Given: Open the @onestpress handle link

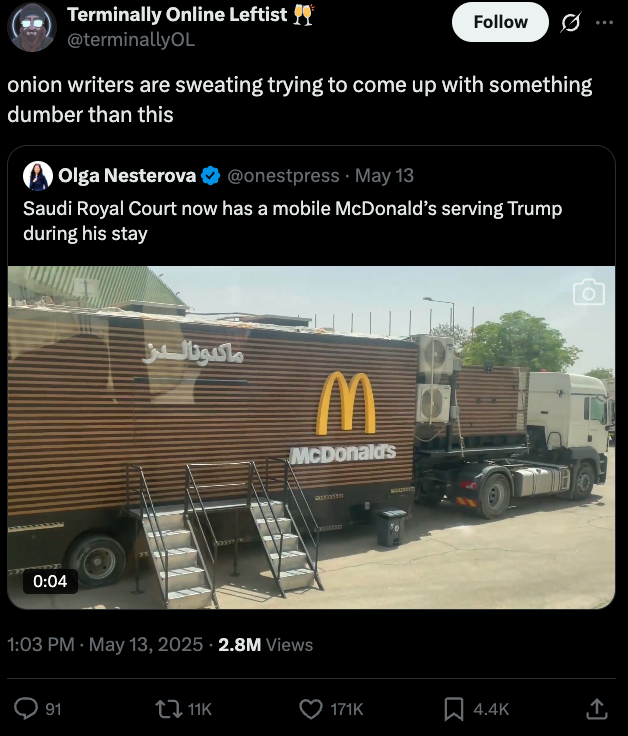Looking at the screenshot, I should 284,176.
